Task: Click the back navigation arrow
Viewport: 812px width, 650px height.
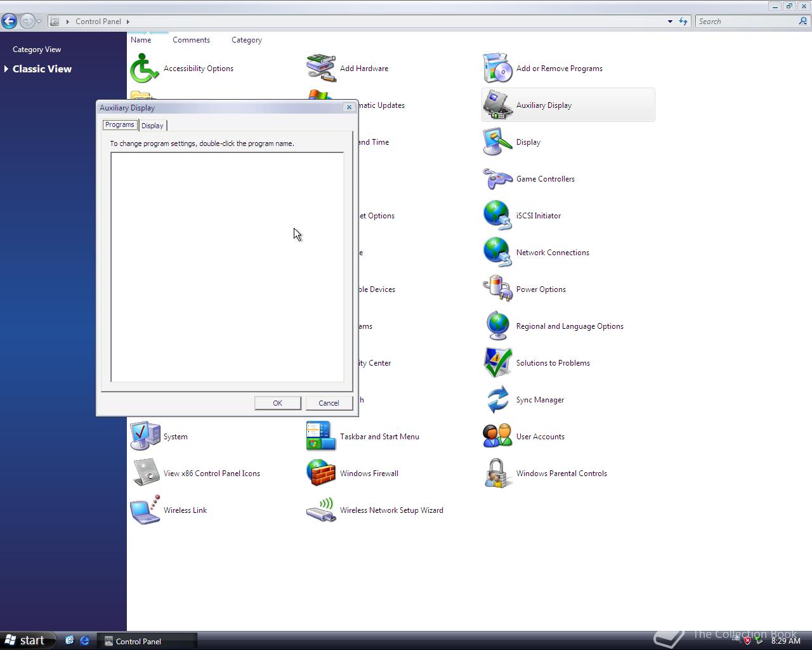Action: [9, 21]
